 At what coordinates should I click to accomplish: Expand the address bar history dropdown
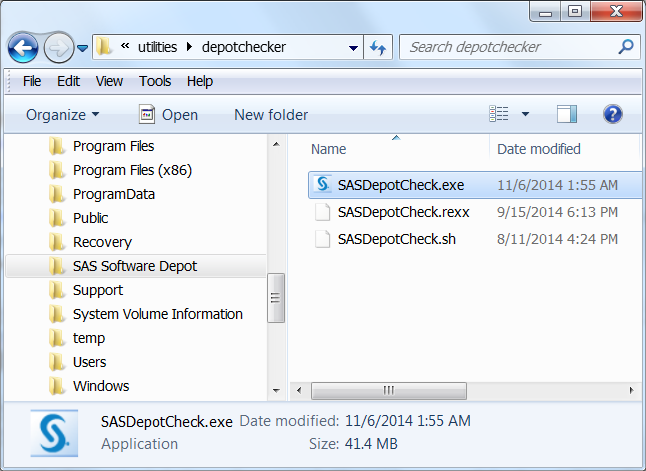(x=354, y=47)
